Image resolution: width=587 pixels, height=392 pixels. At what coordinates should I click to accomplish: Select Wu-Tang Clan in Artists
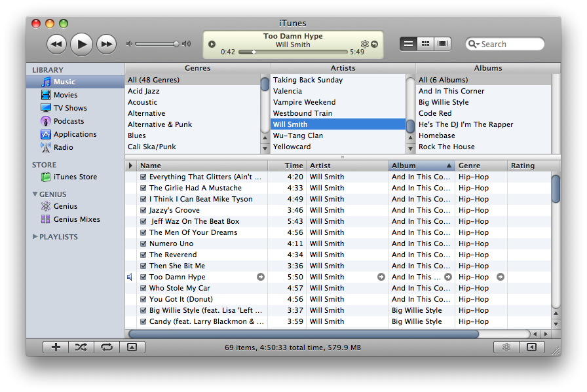pyautogui.click(x=338, y=135)
